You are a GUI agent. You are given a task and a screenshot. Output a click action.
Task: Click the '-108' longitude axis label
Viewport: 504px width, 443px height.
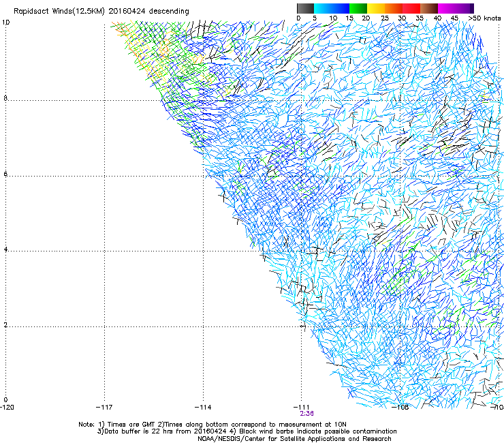click(x=400, y=408)
